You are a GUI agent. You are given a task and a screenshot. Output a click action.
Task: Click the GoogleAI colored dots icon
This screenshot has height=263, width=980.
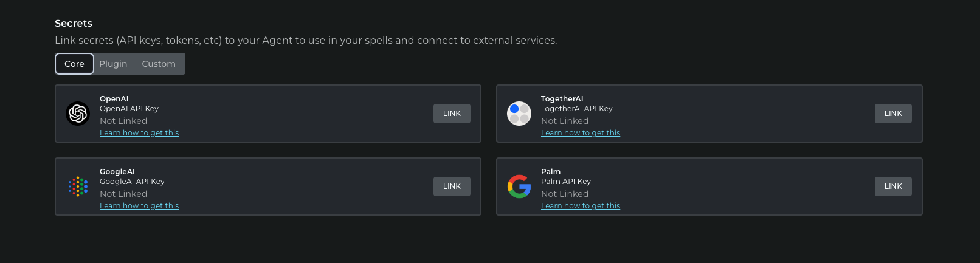click(78, 186)
